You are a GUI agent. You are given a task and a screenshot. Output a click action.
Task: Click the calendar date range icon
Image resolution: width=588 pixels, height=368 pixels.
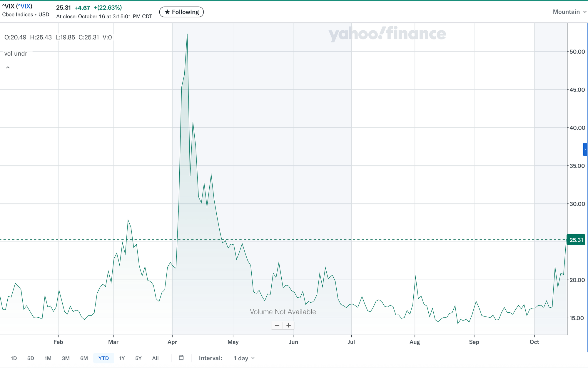[181, 358]
